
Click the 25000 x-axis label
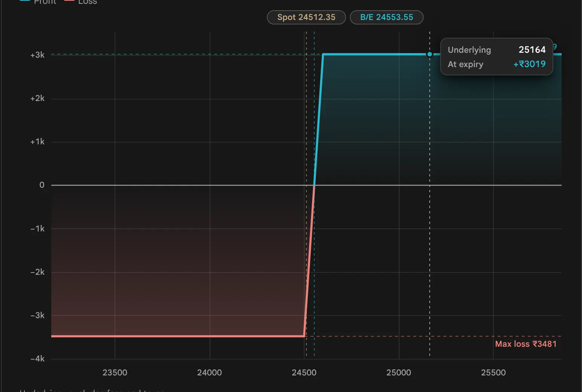[399, 372]
